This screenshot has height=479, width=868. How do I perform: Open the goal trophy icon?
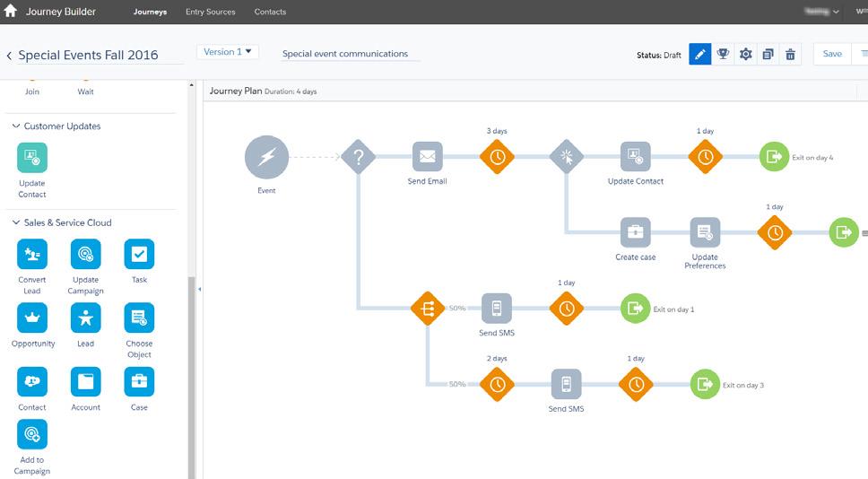tap(723, 54)
